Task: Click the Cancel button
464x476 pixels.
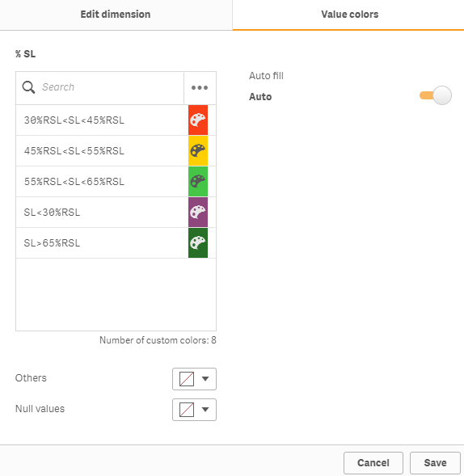Action: [373, 463]
